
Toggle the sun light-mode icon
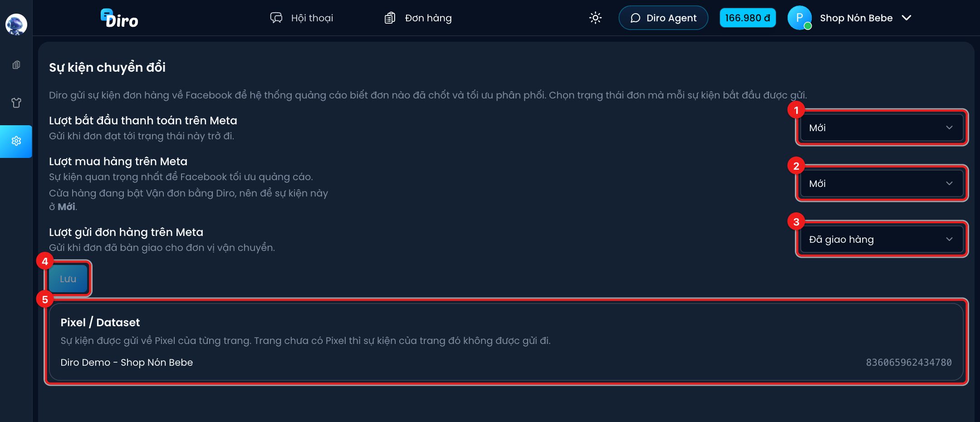tap(595, 18)
